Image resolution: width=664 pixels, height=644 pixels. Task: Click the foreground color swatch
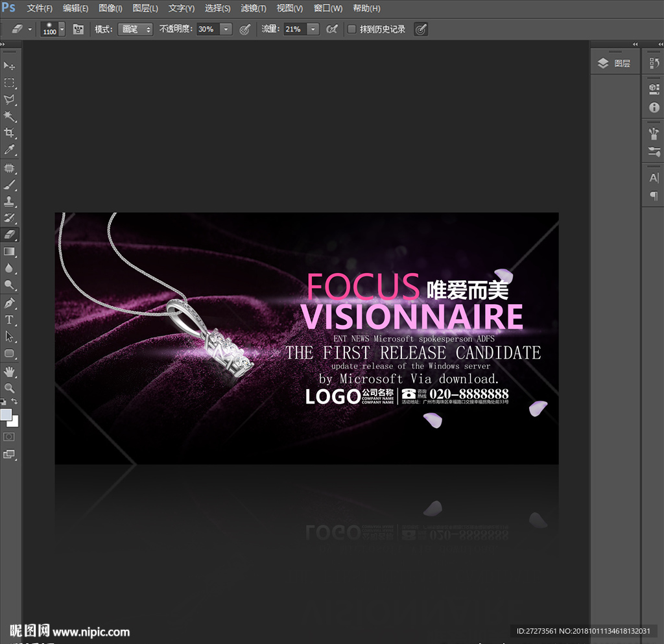[x=6, y=414]
